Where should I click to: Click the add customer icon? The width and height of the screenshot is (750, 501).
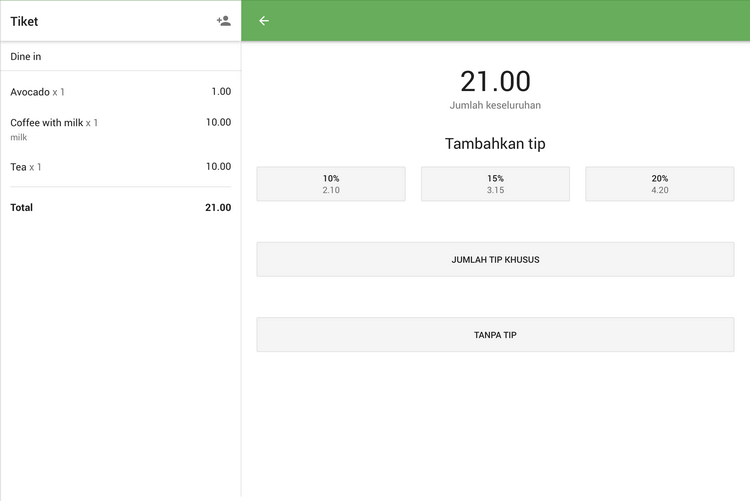223,21
